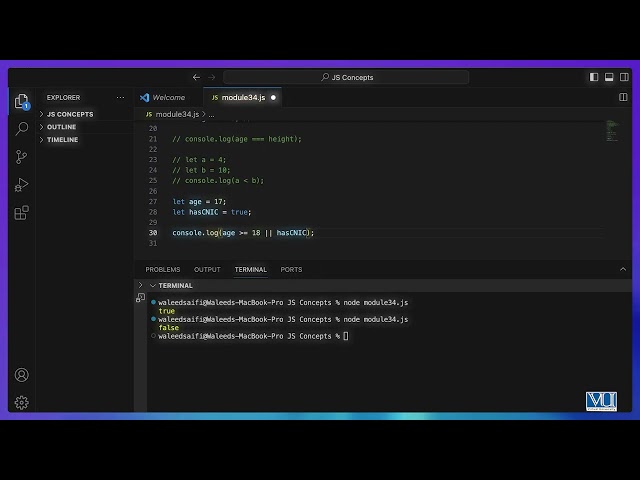Expand the panel's left side arrow

(140, 285)
